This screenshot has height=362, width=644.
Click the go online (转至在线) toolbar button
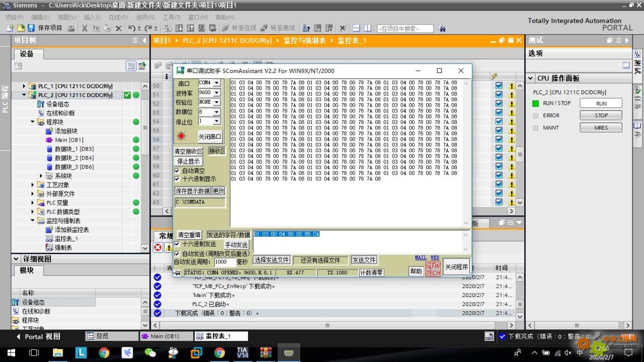pyautogui.click(x=238, y=28)
